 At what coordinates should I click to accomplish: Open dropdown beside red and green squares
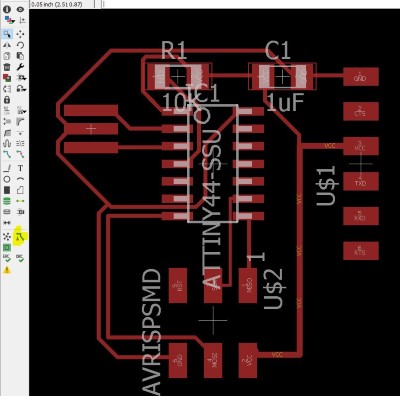(x=22, y=78)
